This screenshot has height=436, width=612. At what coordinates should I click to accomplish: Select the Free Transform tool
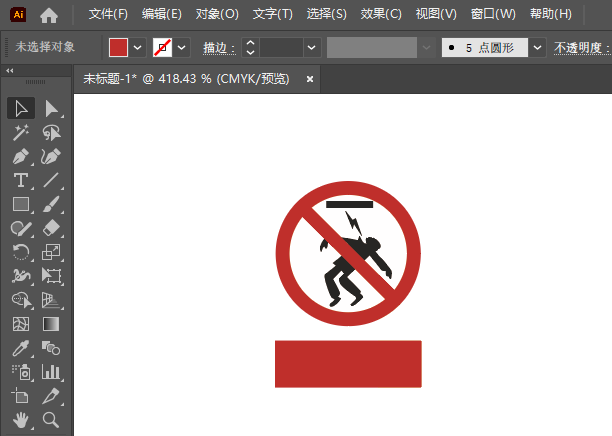(x=51, y=276)
